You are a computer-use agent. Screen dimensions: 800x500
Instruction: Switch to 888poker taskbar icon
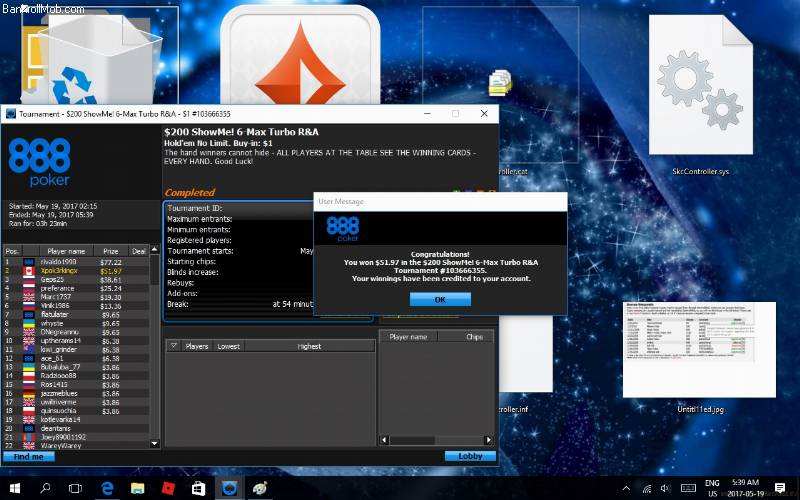pyautogui.click(x=230, y=488)
